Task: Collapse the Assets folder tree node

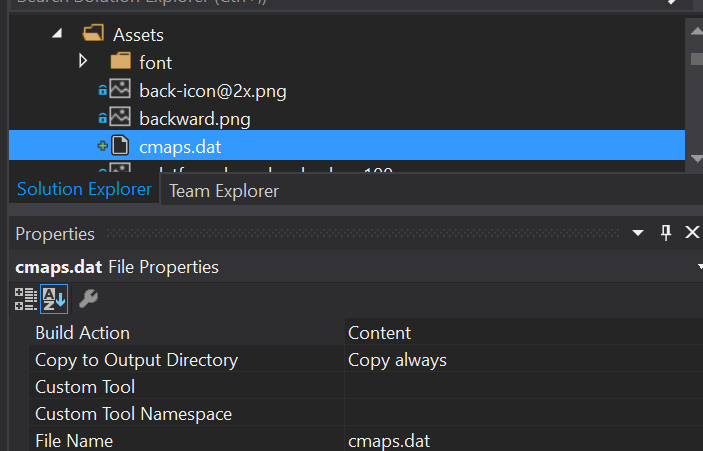Action: pyautogui.click(x=57, y=35)
